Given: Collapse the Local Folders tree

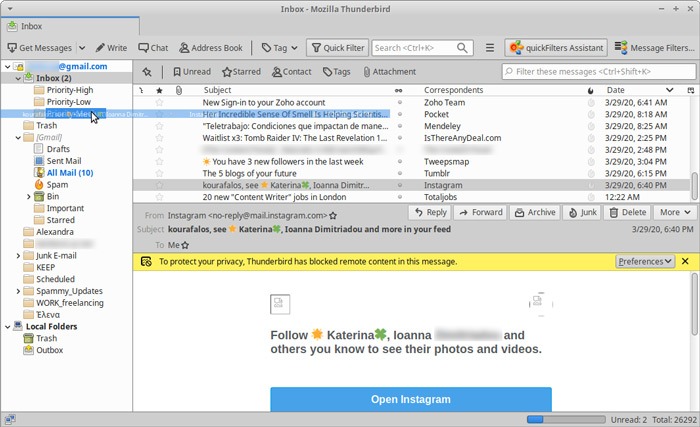Looking at the screenshot, I should point(8,327).
